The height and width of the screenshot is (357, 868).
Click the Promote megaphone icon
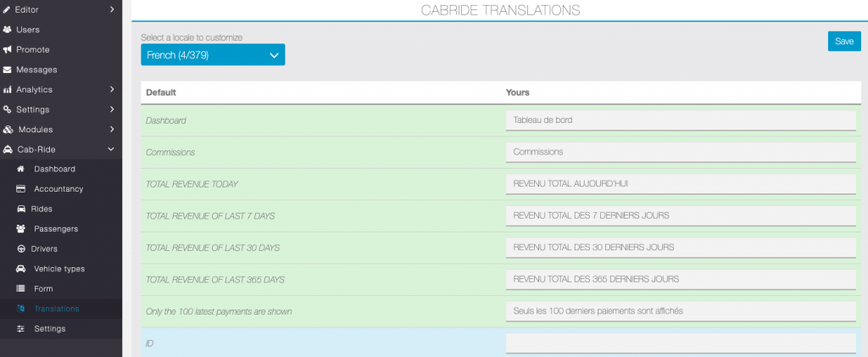tap(8, 49)
